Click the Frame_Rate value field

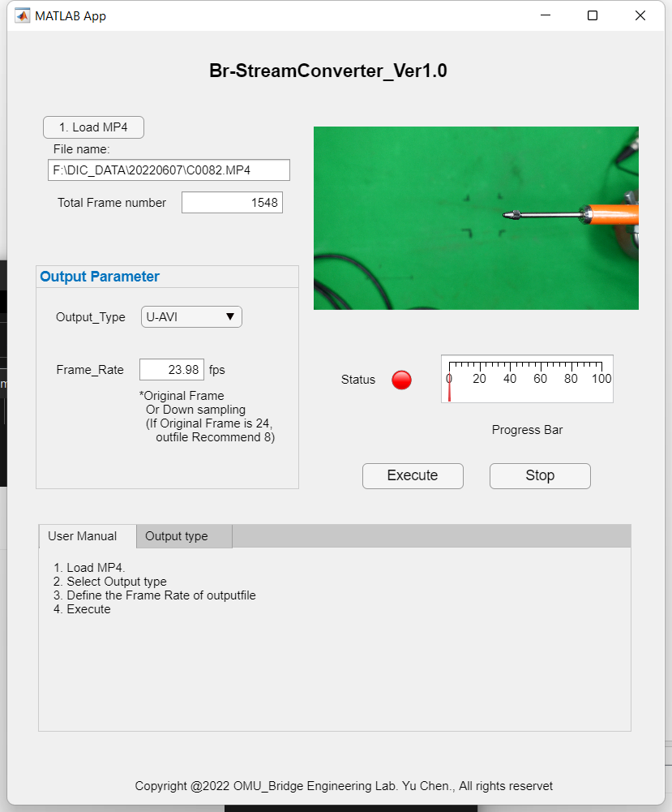point(171,370)
